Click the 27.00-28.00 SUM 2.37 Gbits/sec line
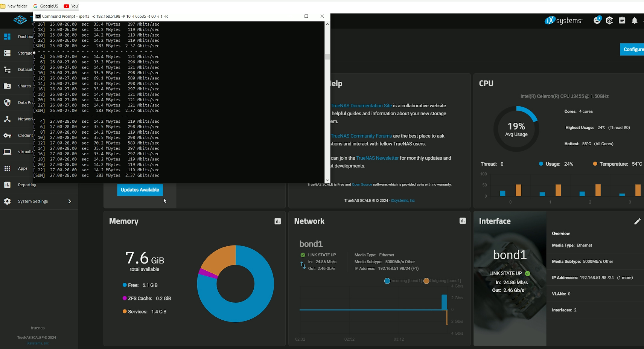 coord(96,175)
